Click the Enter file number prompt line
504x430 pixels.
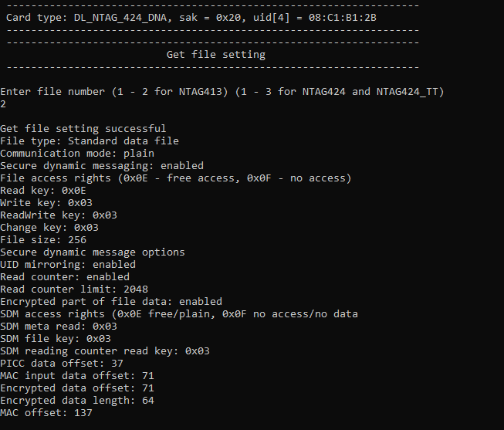click(x=222, y=92)
